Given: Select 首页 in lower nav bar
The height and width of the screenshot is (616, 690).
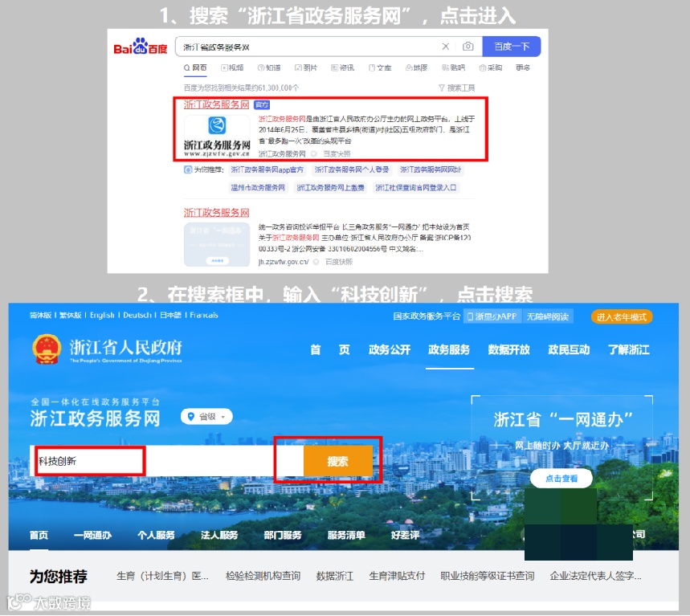Looking at the screenshot, I should [x=39, y=536].
